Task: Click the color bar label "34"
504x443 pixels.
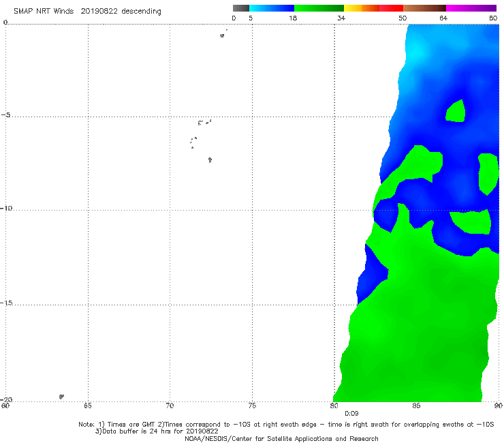Action: tap(341, 18)
